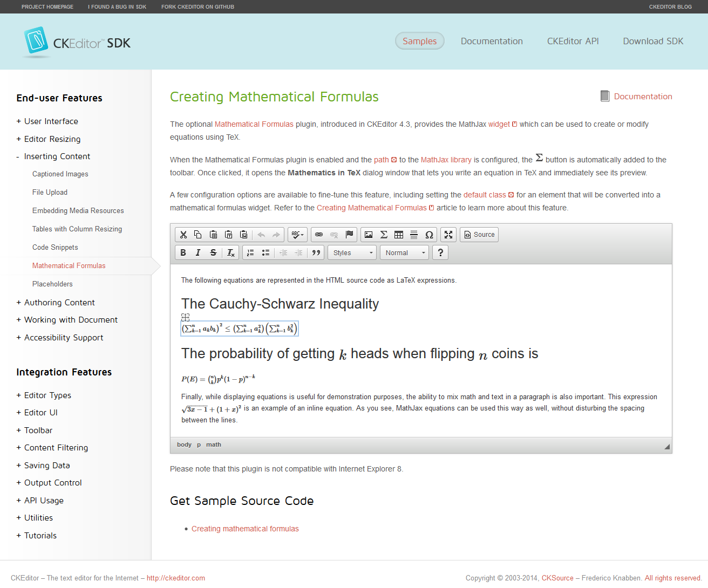Open the Documentation tab in header
This screenshot has width=708, height=588.
pos(491,41)
